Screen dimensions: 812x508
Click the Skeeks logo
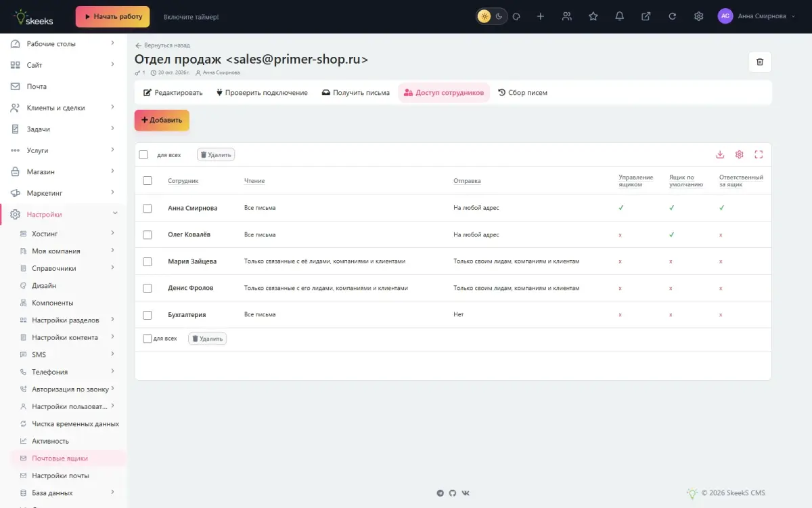pyautogui.click(x=33, y=17)
